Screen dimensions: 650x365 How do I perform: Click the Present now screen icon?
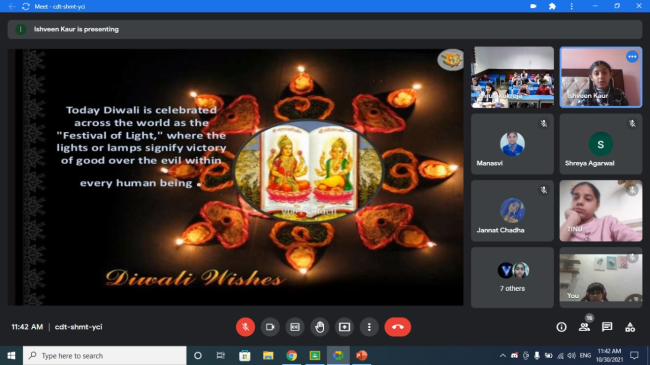click(344, 327)
